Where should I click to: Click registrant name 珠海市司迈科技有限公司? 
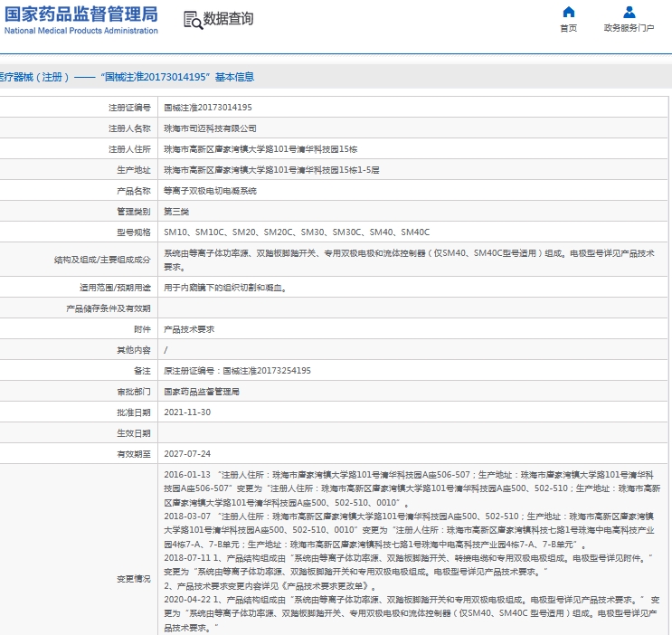tap(210, 128)
